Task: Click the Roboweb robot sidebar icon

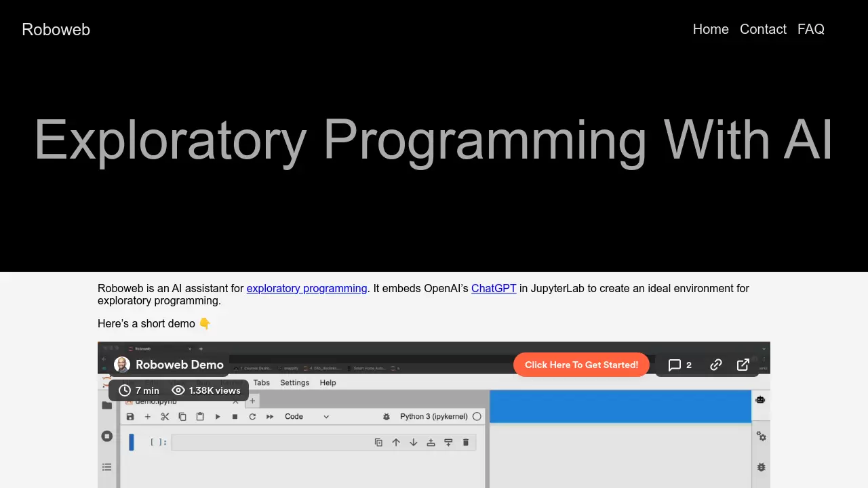Action: click(761, 400)
